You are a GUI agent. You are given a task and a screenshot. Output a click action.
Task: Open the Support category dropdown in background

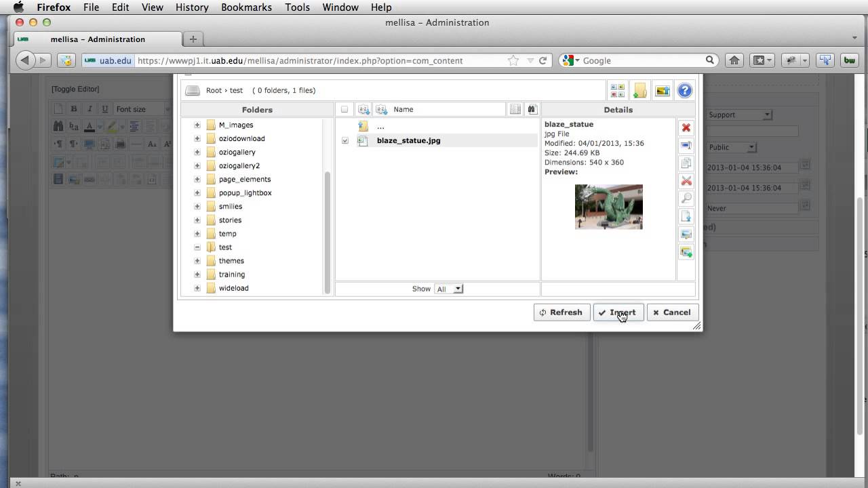739,115
